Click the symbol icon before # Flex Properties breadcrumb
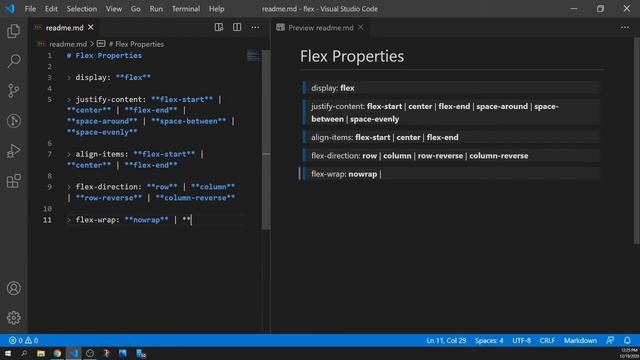This screenshot has height=360, width=640. pyautogui.click(x=101, y=44)
